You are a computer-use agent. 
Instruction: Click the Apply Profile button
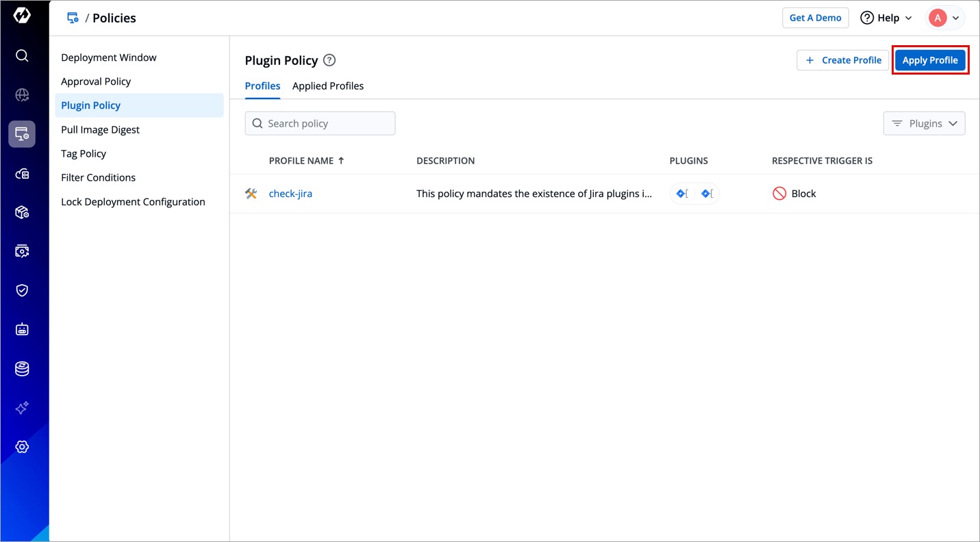click(929, 60)
